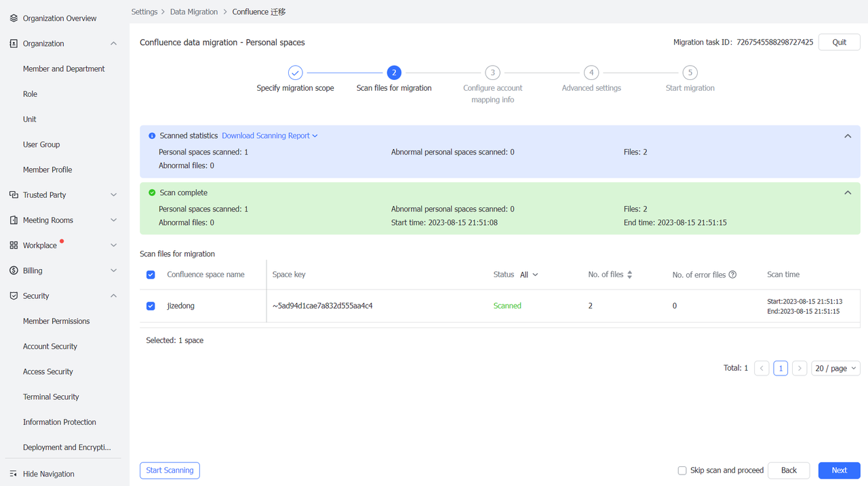Click the Quit button

click(840, 42)
